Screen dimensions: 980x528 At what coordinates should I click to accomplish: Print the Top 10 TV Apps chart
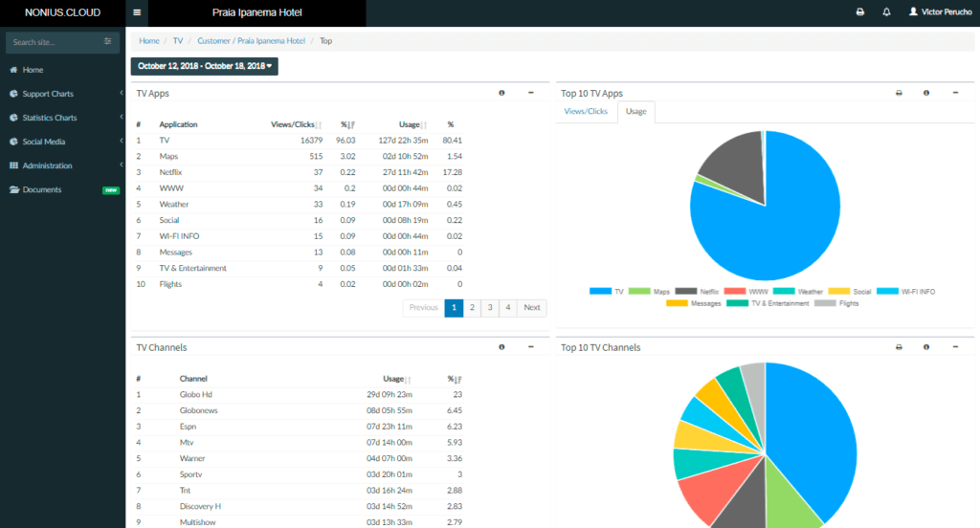click(899, 93)
